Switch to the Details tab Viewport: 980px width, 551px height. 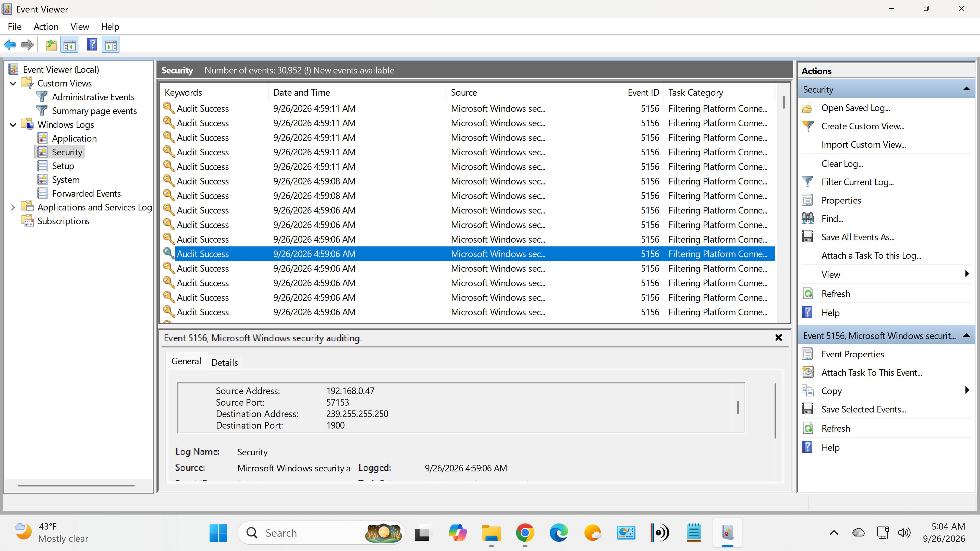coord(225,362)
